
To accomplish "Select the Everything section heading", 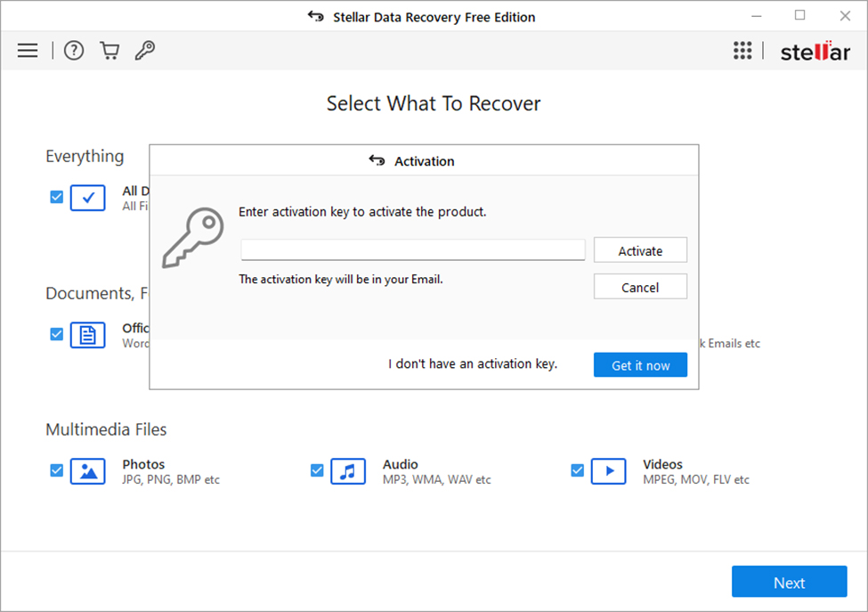I will 85,156.
